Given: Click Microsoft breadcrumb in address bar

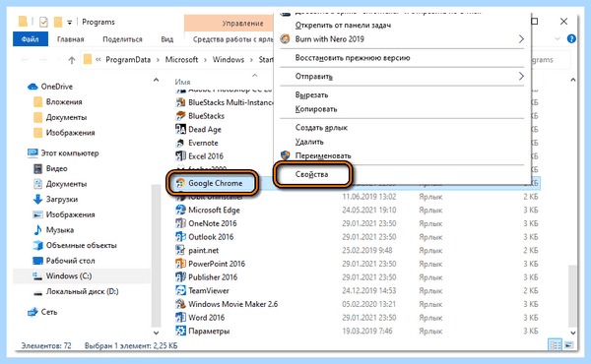Looking at the screenshot, I should tap(181, 59).
